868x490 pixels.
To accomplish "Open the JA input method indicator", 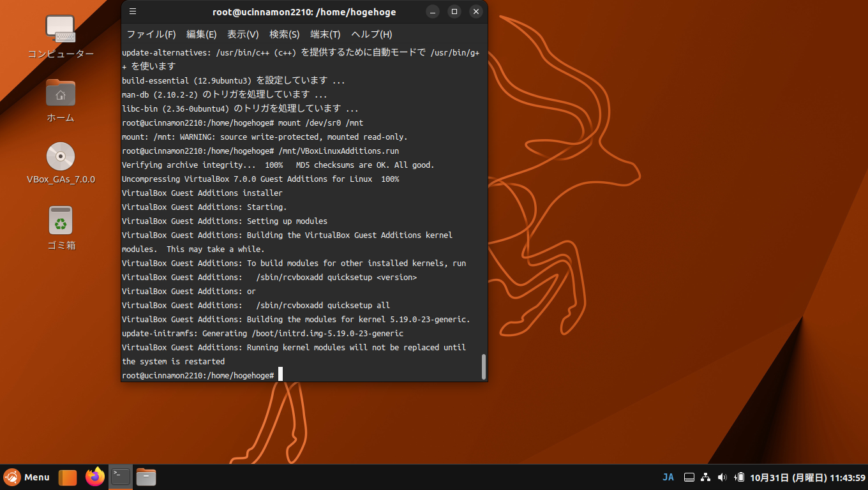I will coord(668,477).
